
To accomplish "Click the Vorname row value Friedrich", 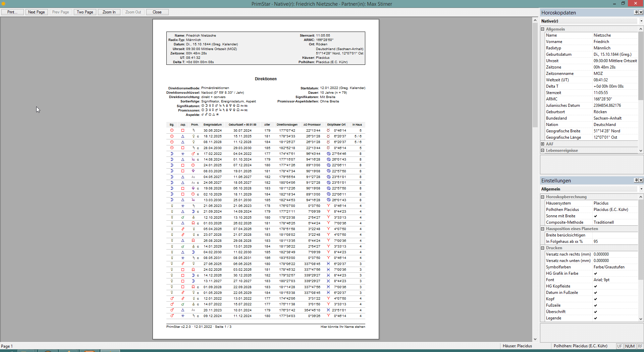I will (x=615, y=42).
